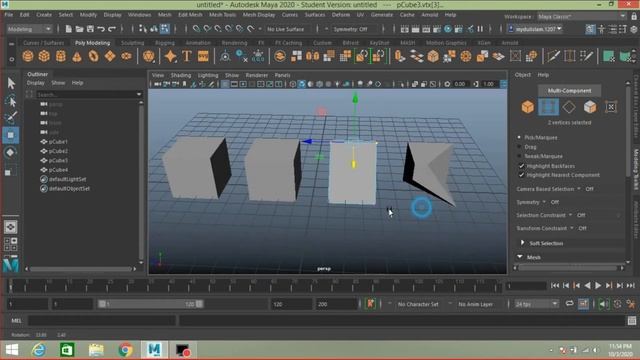Switch to the Rigging shelf tab
640x360 pixels.
pos(165,42)
